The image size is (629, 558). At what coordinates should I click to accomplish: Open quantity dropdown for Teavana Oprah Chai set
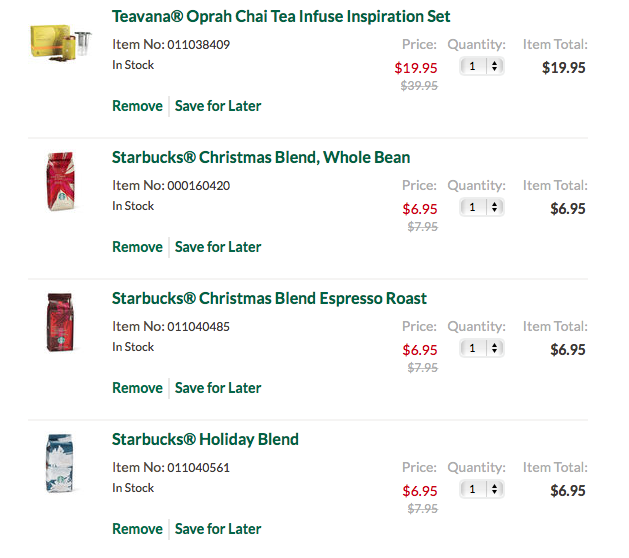tap(482, 66)
